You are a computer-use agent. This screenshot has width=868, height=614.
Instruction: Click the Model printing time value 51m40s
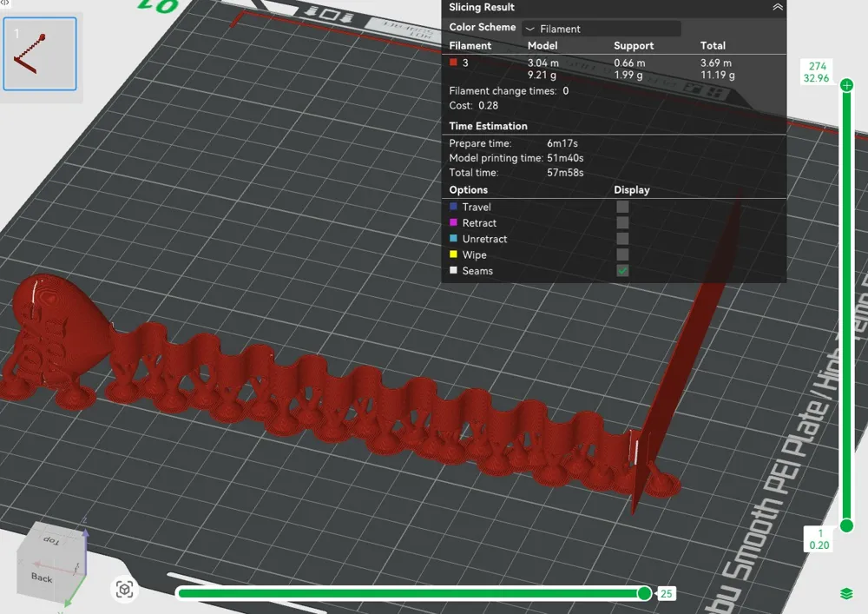pos(565,158)
